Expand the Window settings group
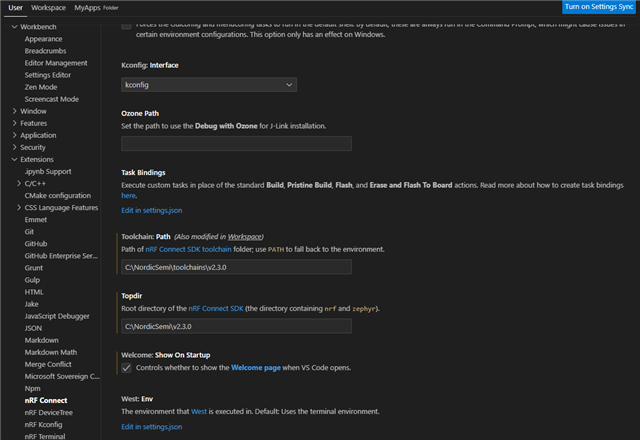The height and width of the screenshot is (440, 640). (15, 111)
